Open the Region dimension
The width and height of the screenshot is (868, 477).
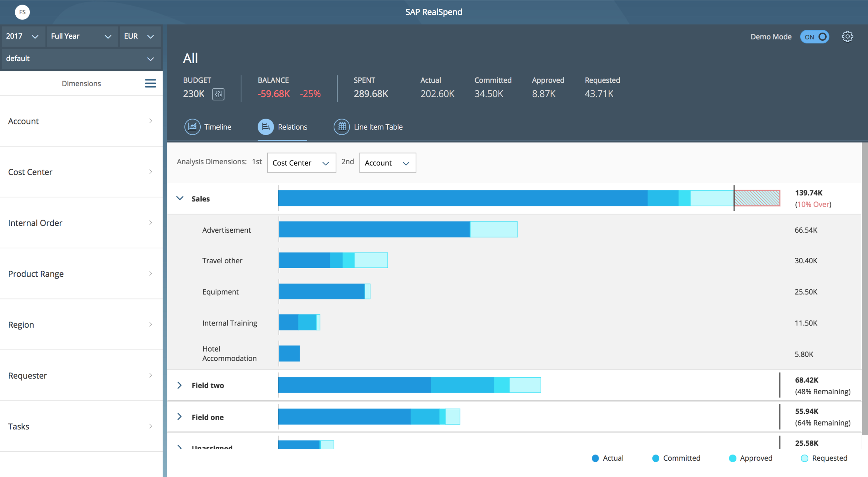[81, 324]
